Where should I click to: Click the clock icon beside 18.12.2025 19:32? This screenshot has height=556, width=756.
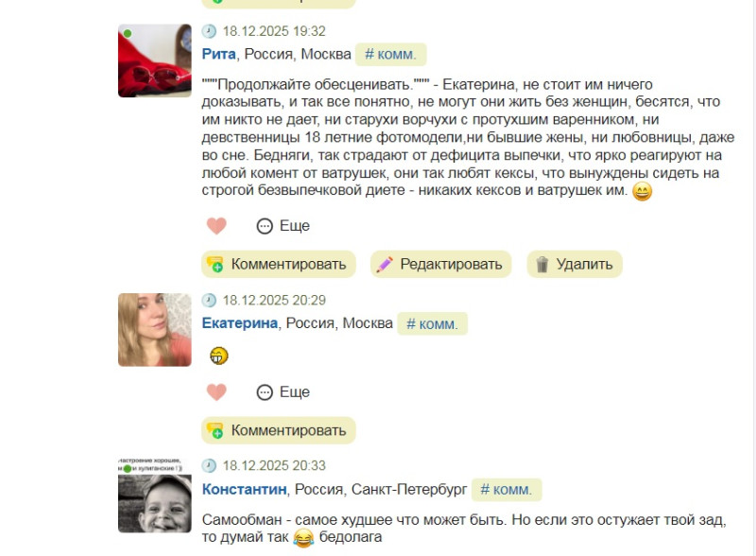[209, 31]
